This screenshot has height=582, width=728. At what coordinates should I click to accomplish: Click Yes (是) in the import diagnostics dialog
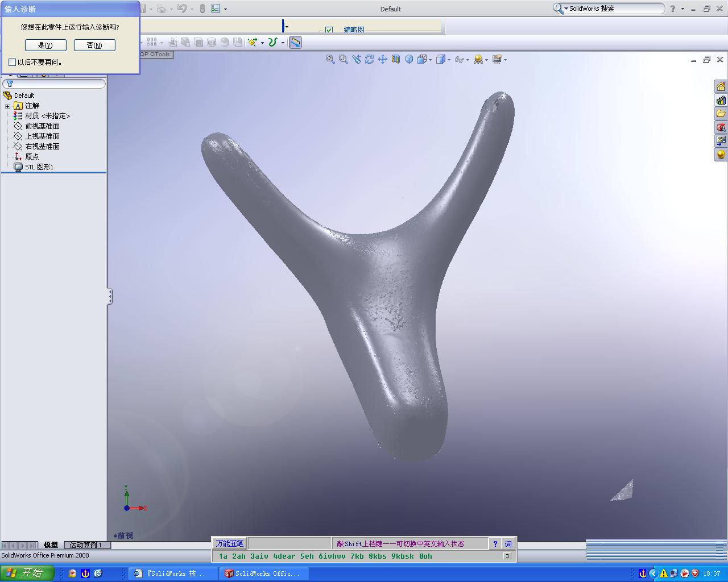click(x=45, y=45)
